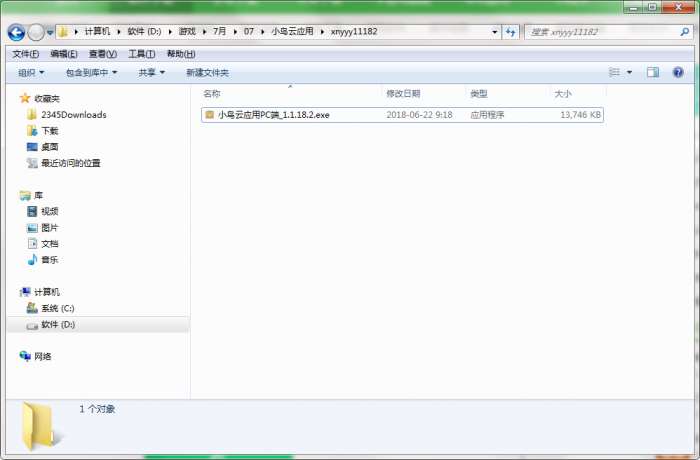Change view with the view-mode icon
This screenshot has width=700, height=460.
point(615,72)
